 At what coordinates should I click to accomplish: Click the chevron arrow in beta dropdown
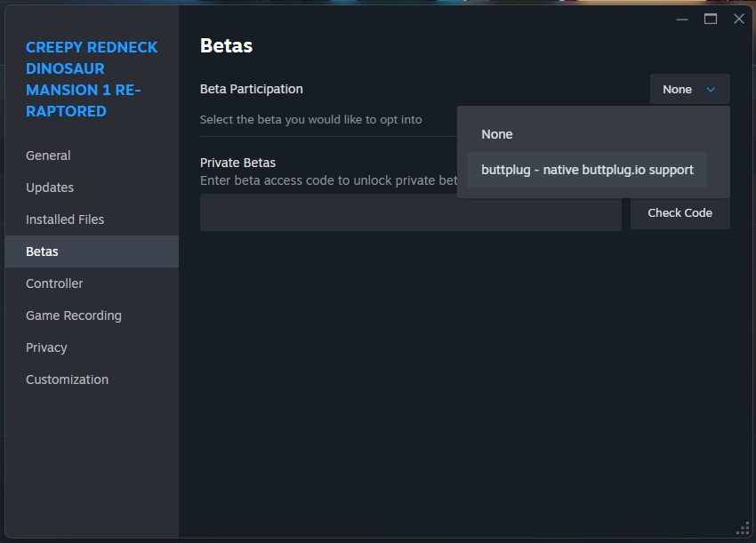(x=711, y=89)
